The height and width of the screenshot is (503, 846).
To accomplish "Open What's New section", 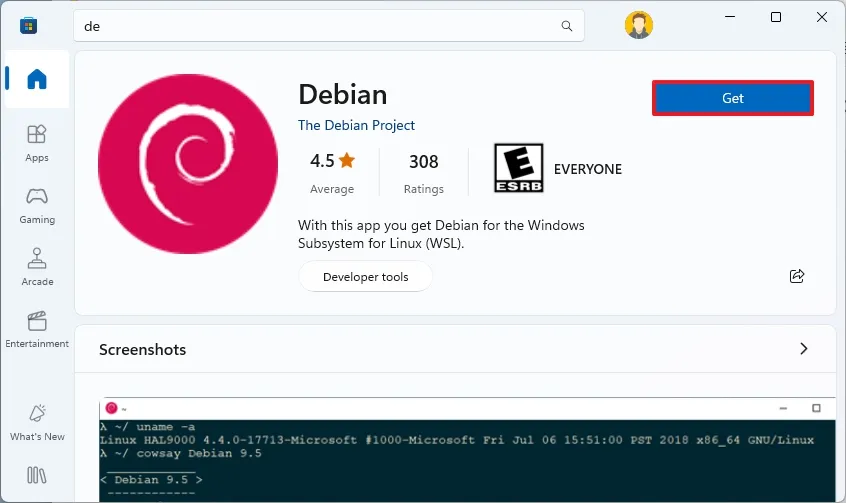I will (x=37, y=423).
